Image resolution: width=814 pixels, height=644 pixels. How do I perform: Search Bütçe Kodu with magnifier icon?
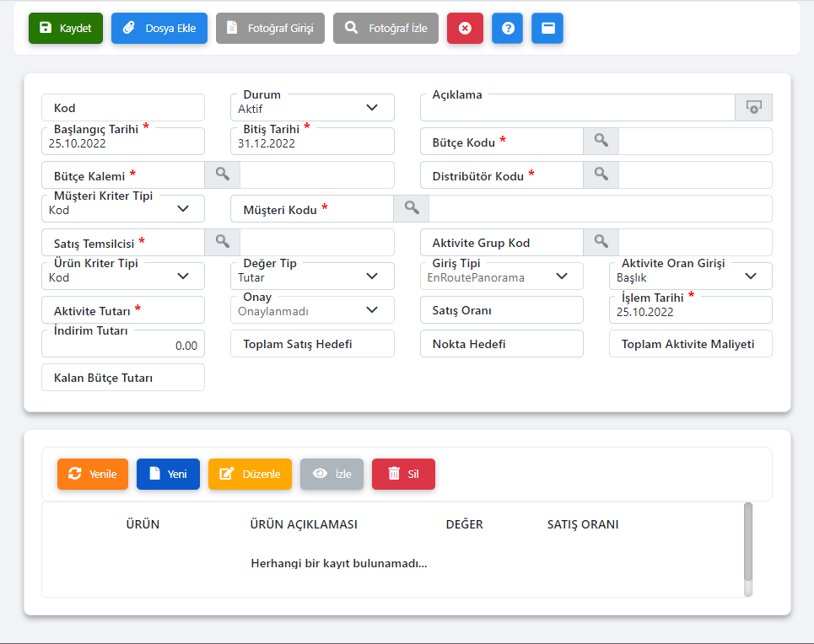(601, 141)
